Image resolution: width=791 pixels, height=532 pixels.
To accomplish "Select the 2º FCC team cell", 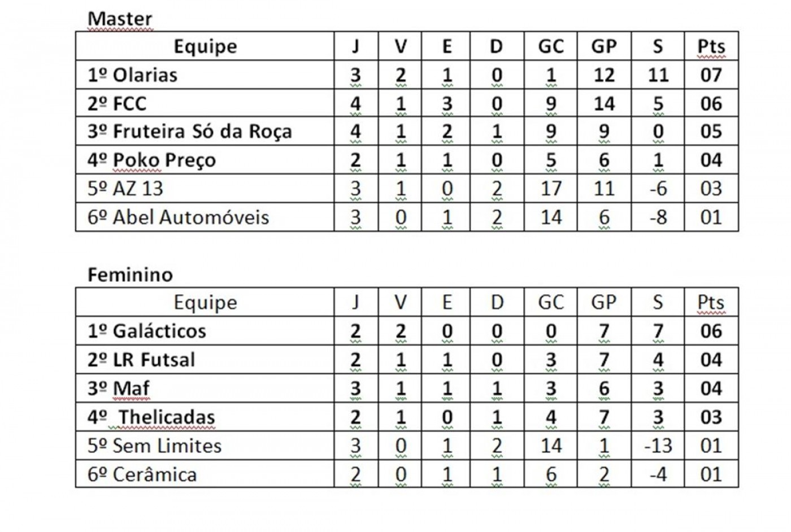I will [x=117, y=104].
